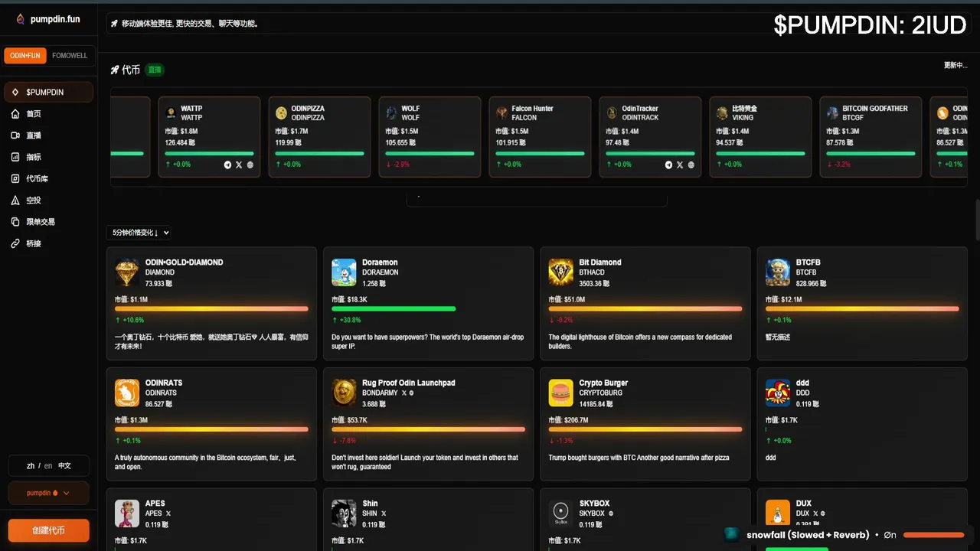Select the $PUMPDIN sidebar item
Screen dimensions: 980x551
click(x=49, y=92)
